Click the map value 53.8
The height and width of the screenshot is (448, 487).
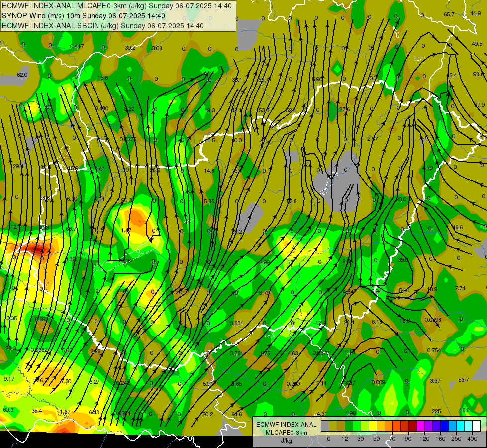(x=292, y=201)
